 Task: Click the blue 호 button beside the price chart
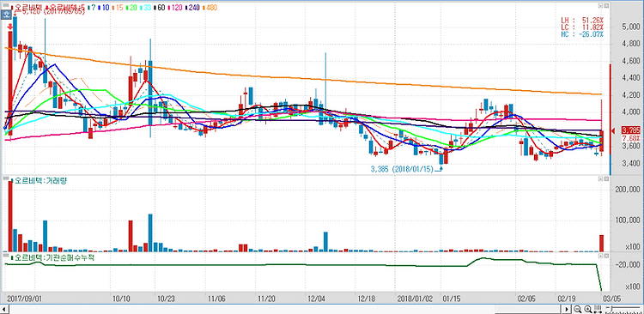pos(6,15)
